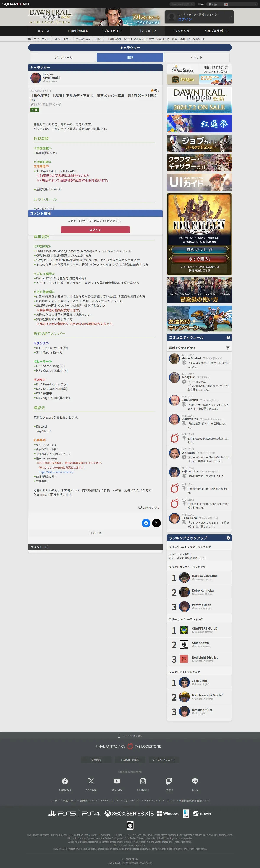
Task: Open the language selector dropdown
Action: (x=232, y=4)
